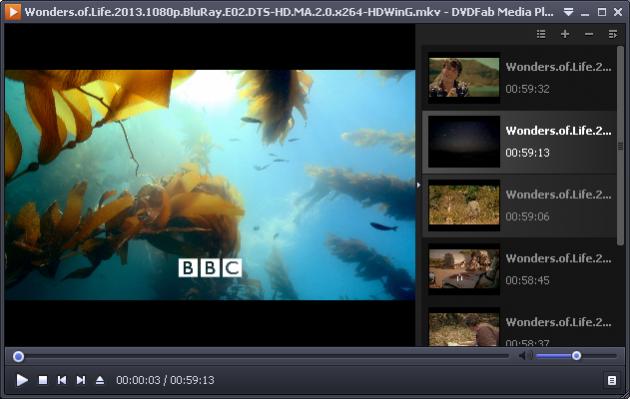Click the video display area showing BBC
The width and height of the screenshot is (630, 399).
point(210,185)
